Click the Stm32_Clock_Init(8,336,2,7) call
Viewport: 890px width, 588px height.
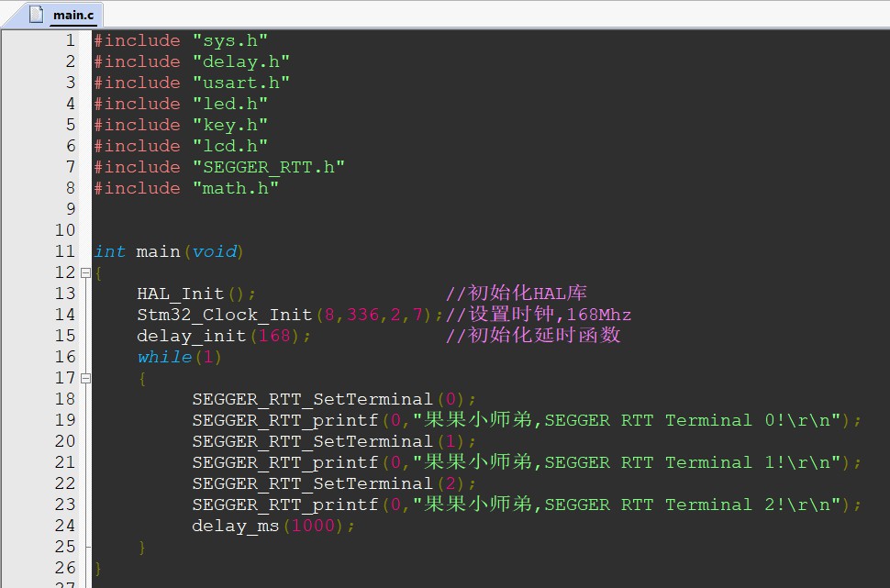(x=290, y=315)
